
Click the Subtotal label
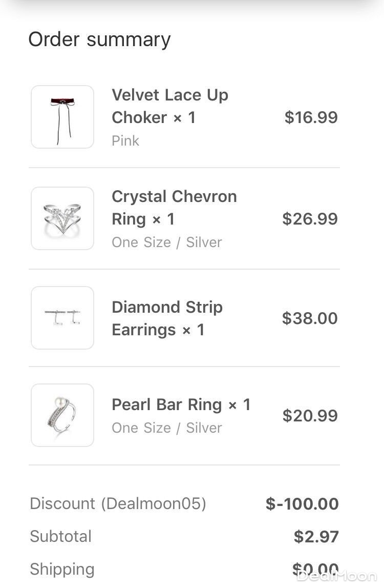60,536
